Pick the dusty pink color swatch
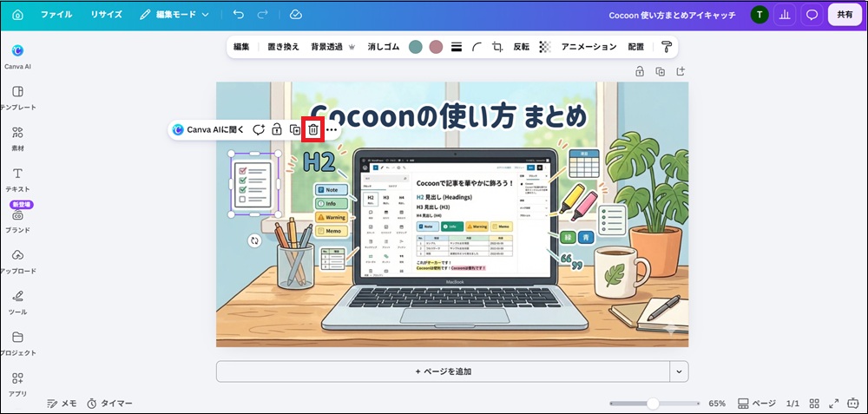The height and width of the screenshot is (414, 868). click(437, 47)
